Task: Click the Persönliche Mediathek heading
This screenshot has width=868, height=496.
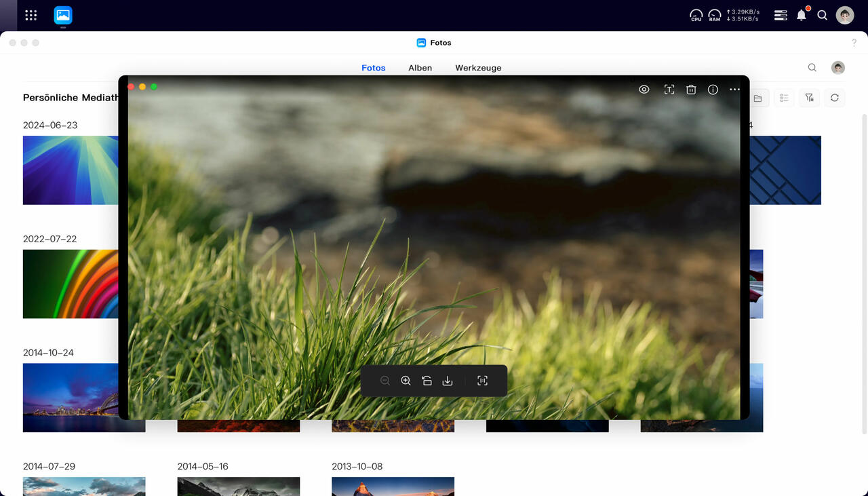Action: (x=71, y=98)
